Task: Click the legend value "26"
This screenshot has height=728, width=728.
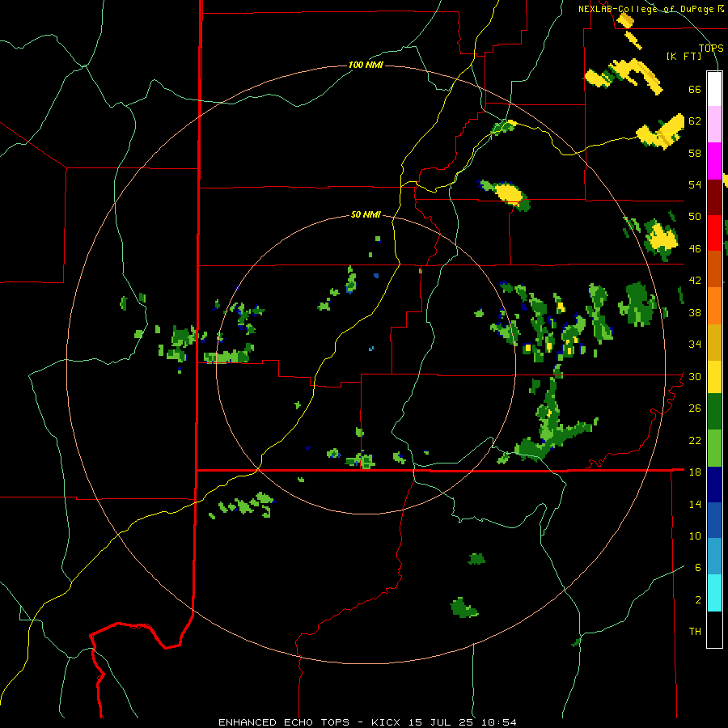Action: [x=695, y=408]
